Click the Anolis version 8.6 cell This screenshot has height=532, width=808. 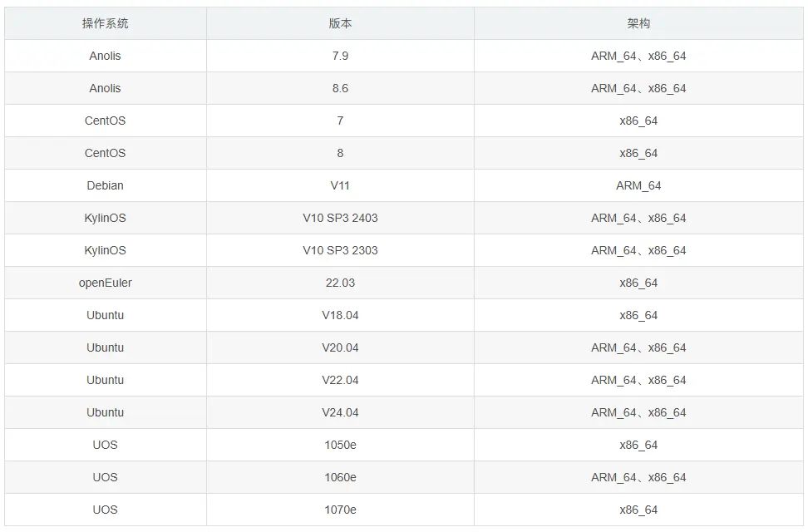[340, 88]
